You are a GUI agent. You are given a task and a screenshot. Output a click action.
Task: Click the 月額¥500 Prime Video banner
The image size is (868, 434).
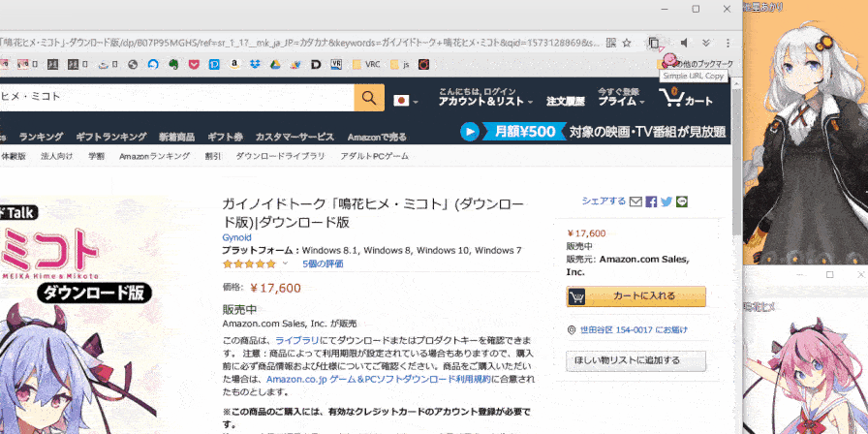point(592,132)
